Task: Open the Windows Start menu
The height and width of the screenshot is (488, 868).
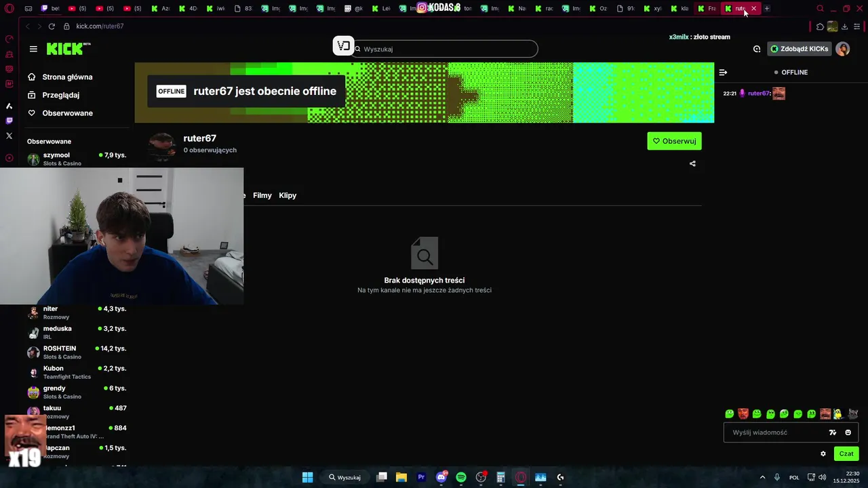Action: [x=307, y=477]
